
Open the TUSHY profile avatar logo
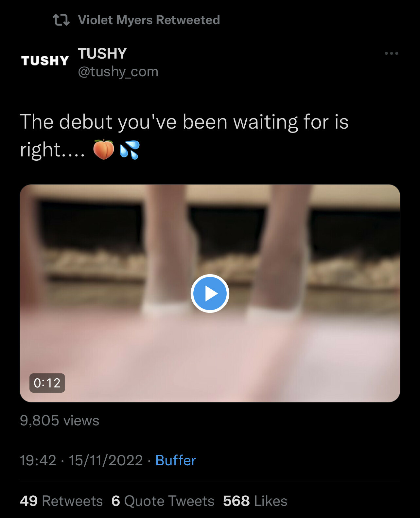pyautogui.click(x=45, y=61)
